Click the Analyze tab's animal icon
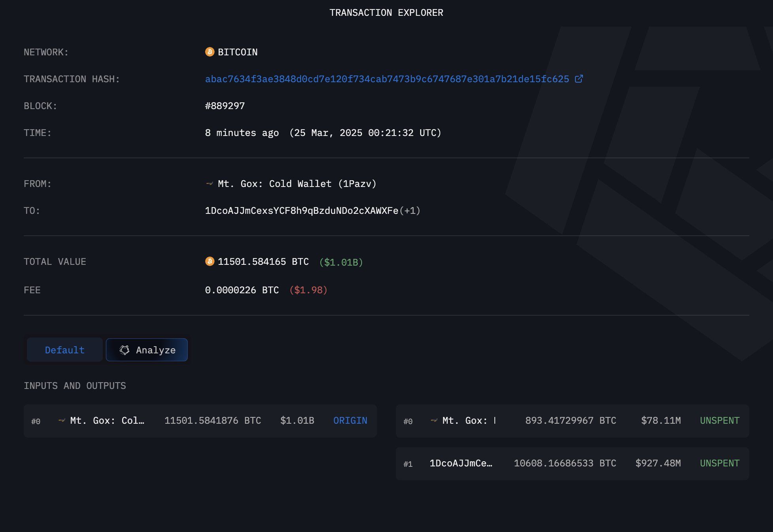 click(x=124, y=350)
